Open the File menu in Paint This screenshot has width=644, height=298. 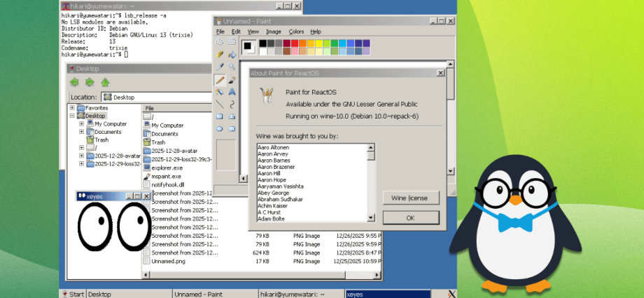click(220, 32)
